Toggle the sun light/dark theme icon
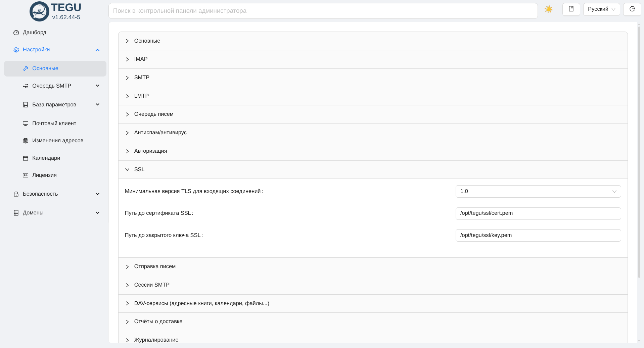 point(548,9)
